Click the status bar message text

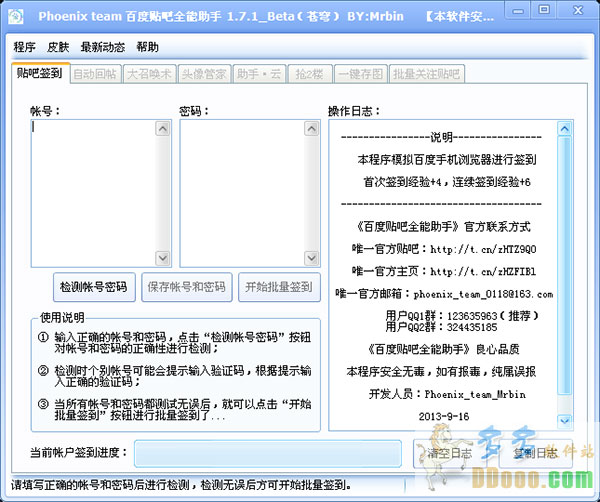click(181, 486)
